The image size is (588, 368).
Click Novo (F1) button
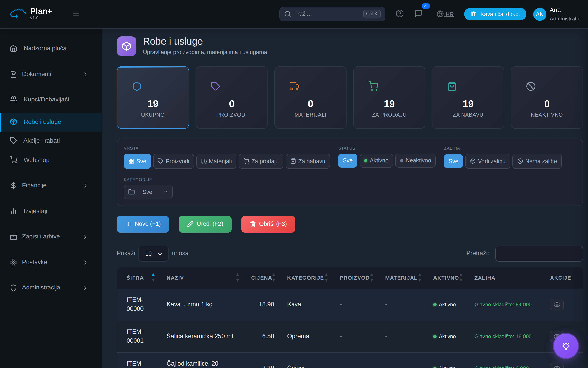click(143, 224)
